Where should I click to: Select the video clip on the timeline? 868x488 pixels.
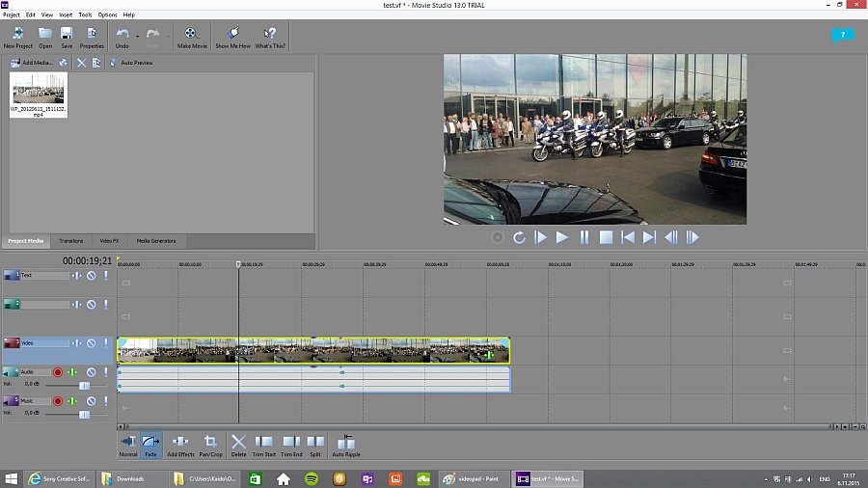pos(313,351)
